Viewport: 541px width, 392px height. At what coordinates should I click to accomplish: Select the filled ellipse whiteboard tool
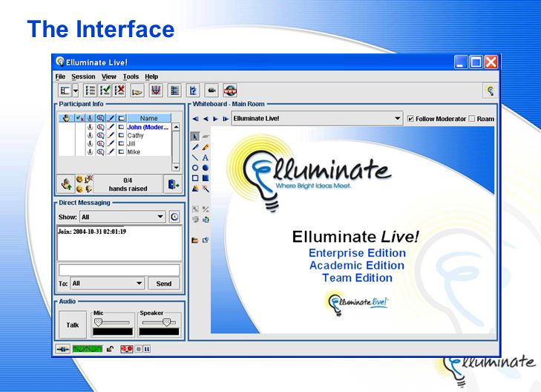[206, 168]
